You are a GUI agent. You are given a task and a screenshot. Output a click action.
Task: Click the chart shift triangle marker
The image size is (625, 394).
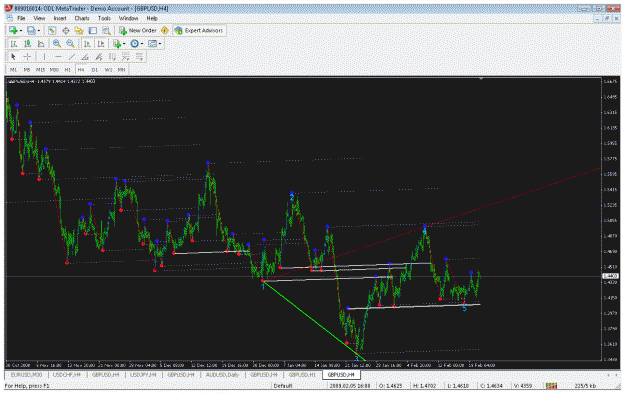tap(481, 79)
